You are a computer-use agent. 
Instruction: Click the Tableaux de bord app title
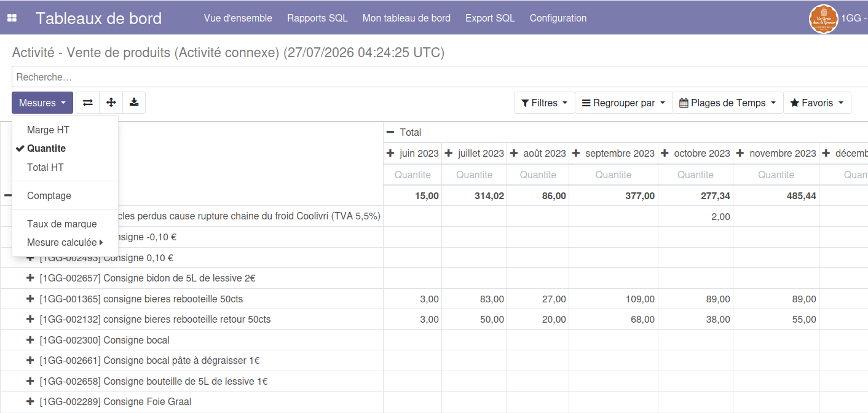pos(98,18)
